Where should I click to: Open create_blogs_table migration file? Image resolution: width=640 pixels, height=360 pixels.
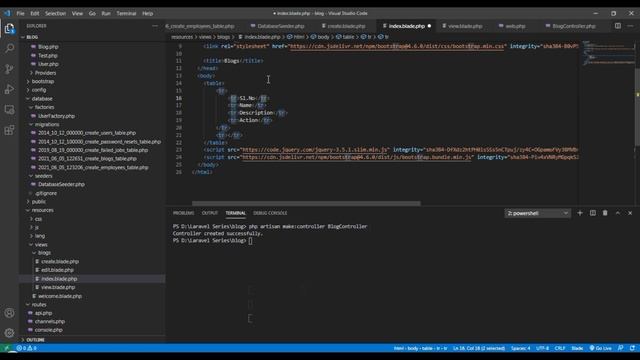pos(87,159)
